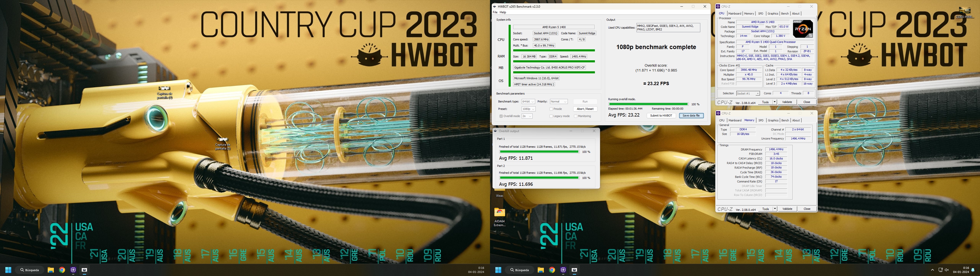Launch Chrome from left screen taskbar
Image resolution: width=980 pixels, height=276 pixels.
pos(62,270)
